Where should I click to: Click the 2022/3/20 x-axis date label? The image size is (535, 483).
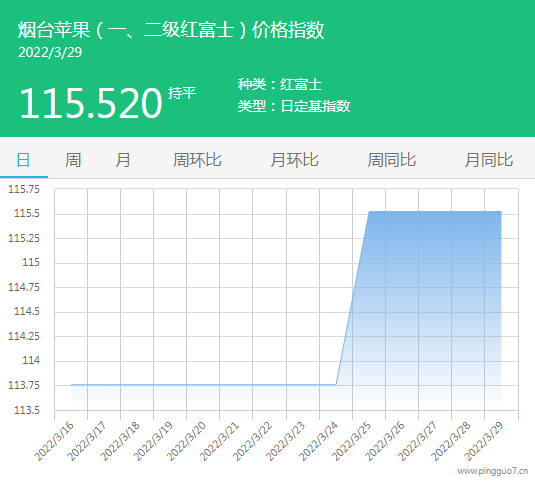coord(186,441)
